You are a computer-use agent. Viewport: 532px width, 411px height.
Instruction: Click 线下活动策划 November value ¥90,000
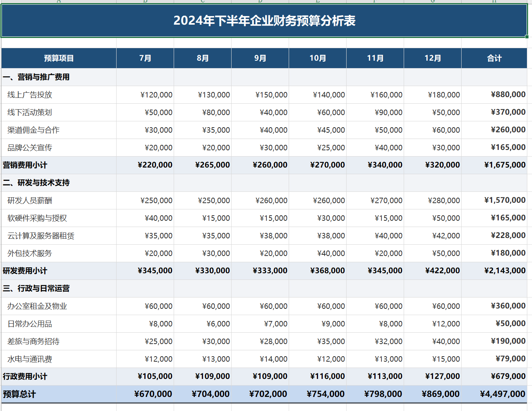point(375,112)
